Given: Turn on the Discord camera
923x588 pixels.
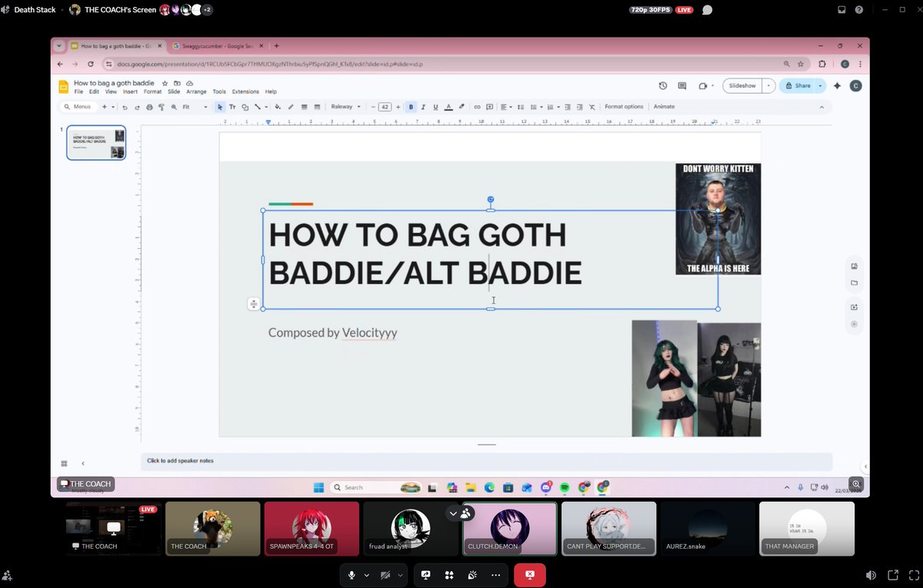Looking at the screenshot, I should tap(385, 575).
